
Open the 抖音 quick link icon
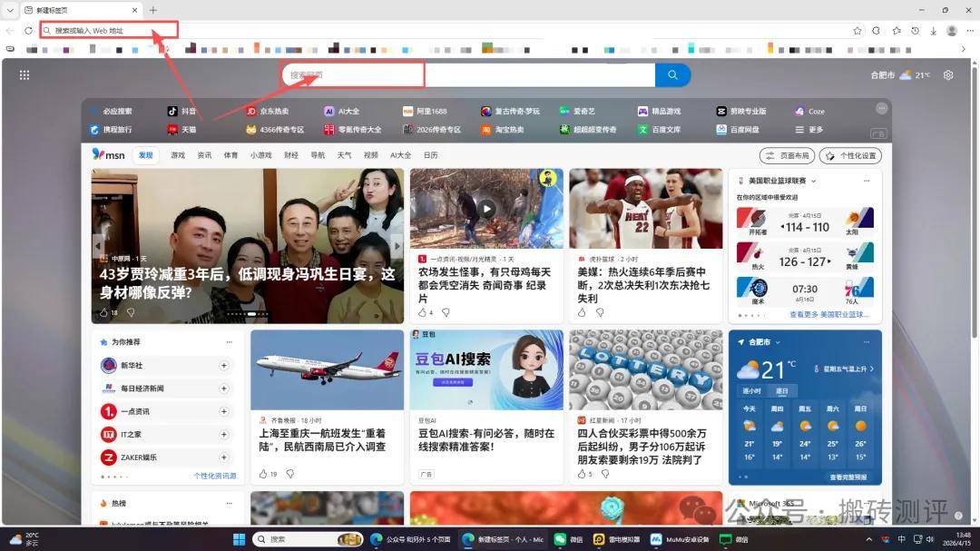[174, 111]
